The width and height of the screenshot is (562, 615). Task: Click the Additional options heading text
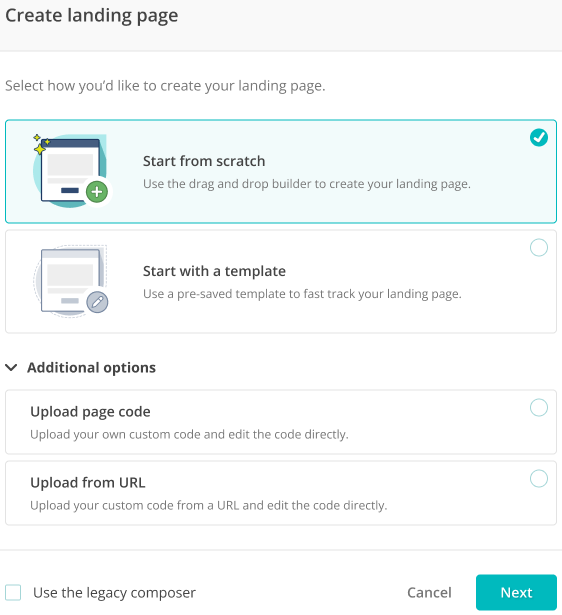pos(91,368)
